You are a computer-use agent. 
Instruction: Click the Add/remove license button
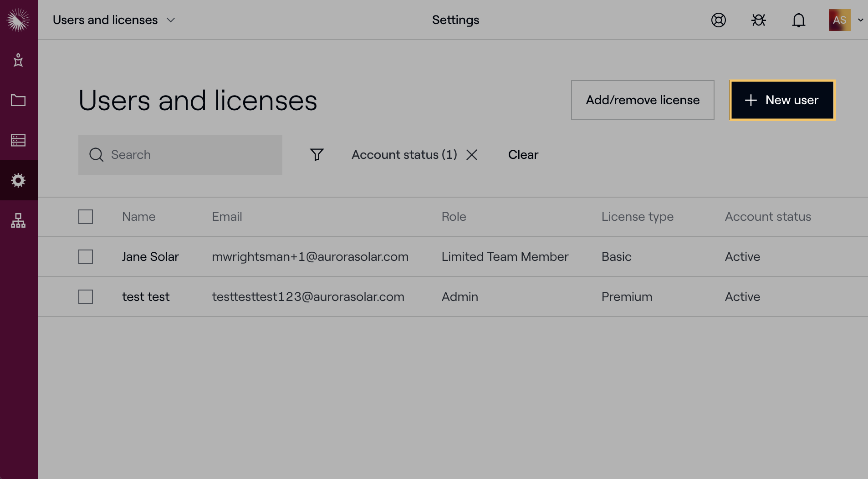click(642, 100)
